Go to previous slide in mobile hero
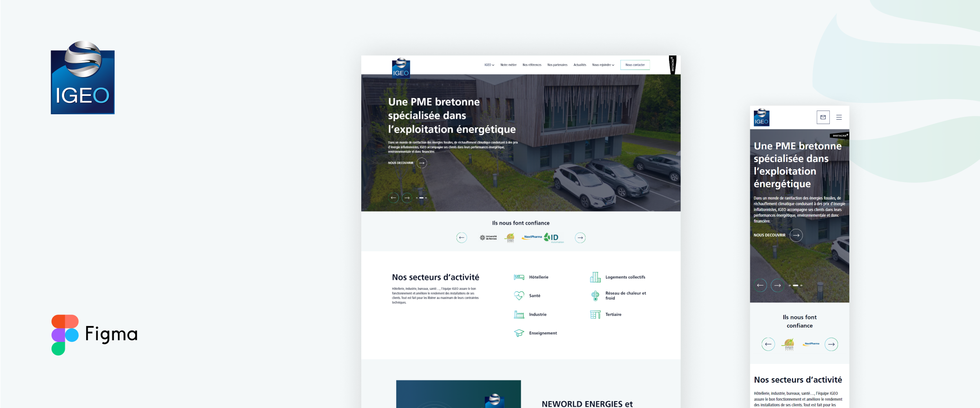This screenshot has height=408, width=980. pos(760,286)
